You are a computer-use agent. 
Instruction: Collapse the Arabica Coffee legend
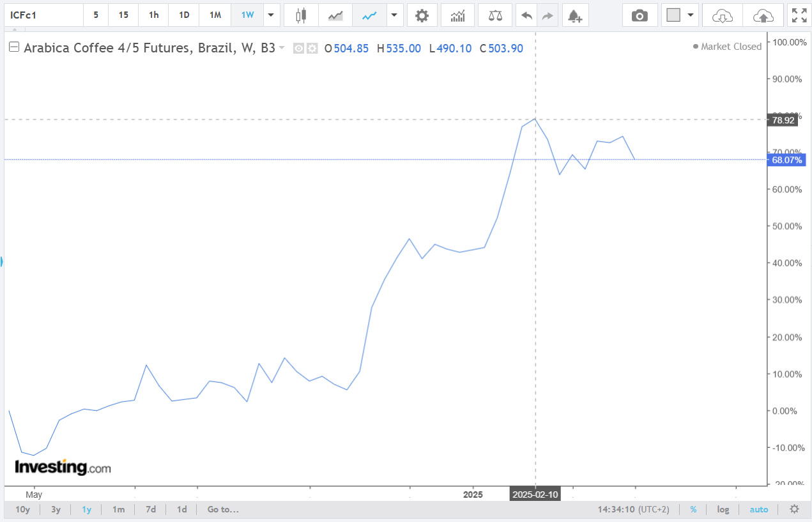point(13,47)
